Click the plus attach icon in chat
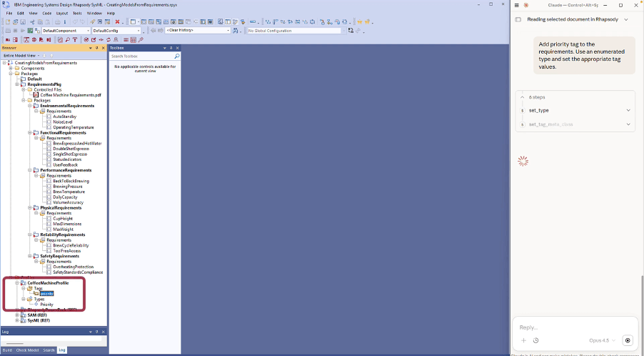This screenshot has height=356, width=644. (x=523, y=340)
